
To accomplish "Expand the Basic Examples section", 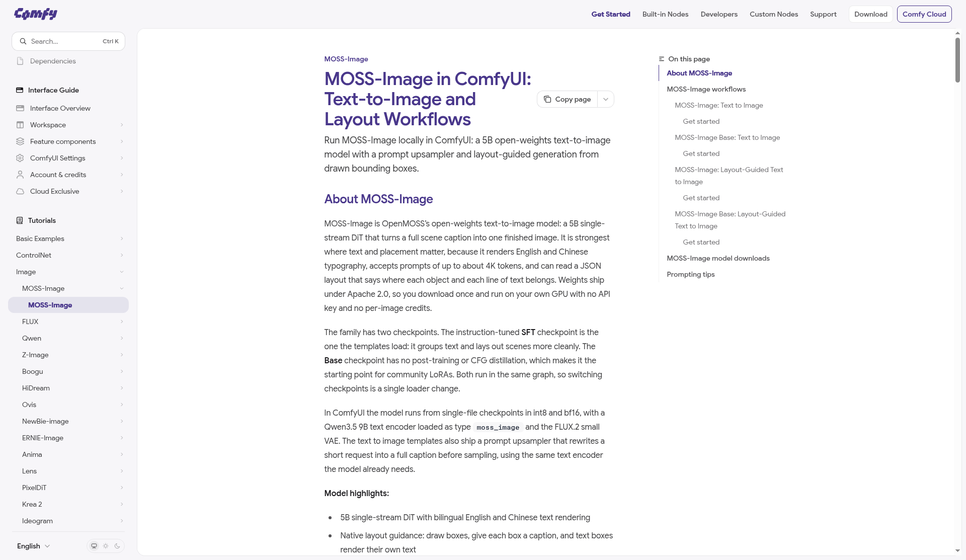I will coord(68,238).
